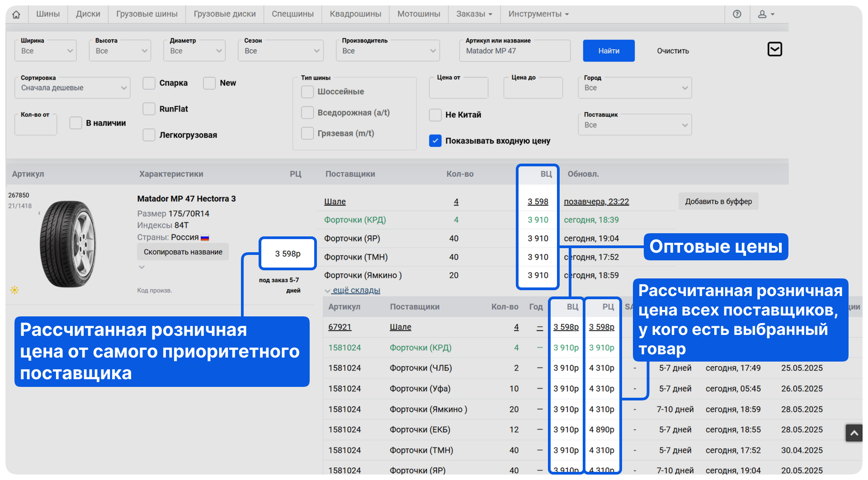Enable the В наличии checkbox
The image size is (868, 480).
click(75, 123)
